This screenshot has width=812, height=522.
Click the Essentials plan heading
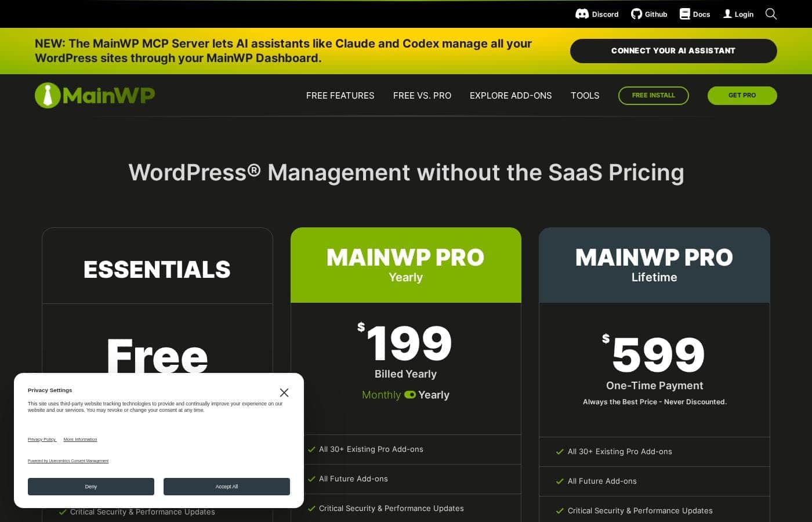click(x=157, y=270)
